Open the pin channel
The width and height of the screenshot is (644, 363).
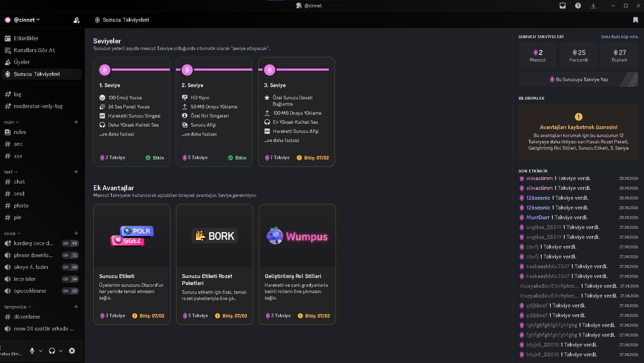click(42, 218)
